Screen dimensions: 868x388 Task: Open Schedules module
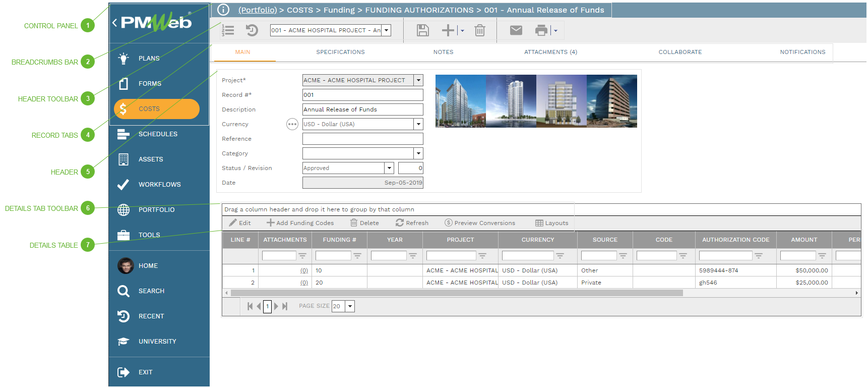coord(159,134)
